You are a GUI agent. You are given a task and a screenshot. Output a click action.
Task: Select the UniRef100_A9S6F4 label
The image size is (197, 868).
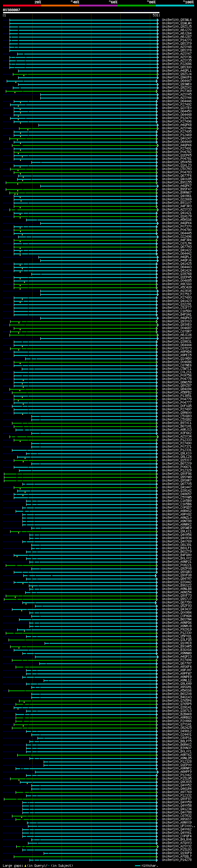177,667
